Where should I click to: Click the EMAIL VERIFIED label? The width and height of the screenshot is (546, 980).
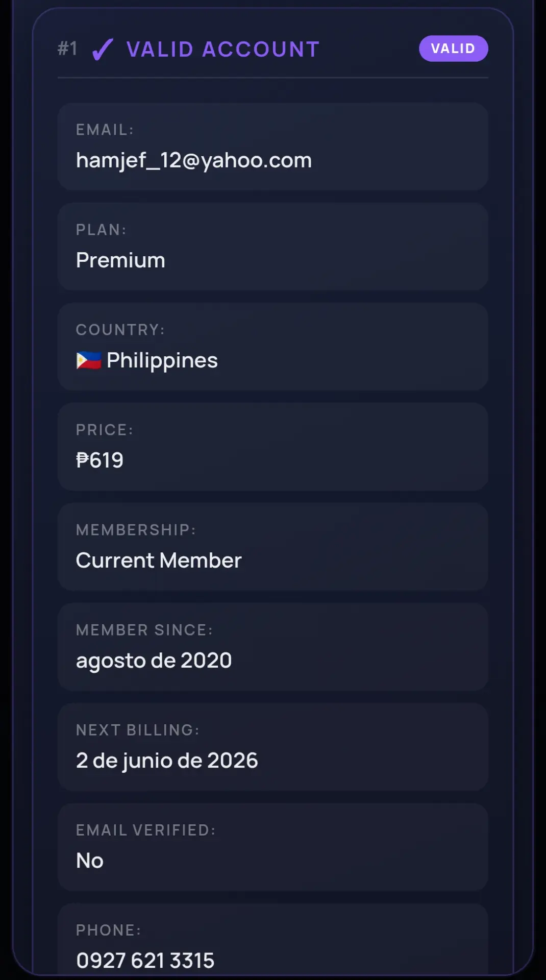[x=146, y=830]
